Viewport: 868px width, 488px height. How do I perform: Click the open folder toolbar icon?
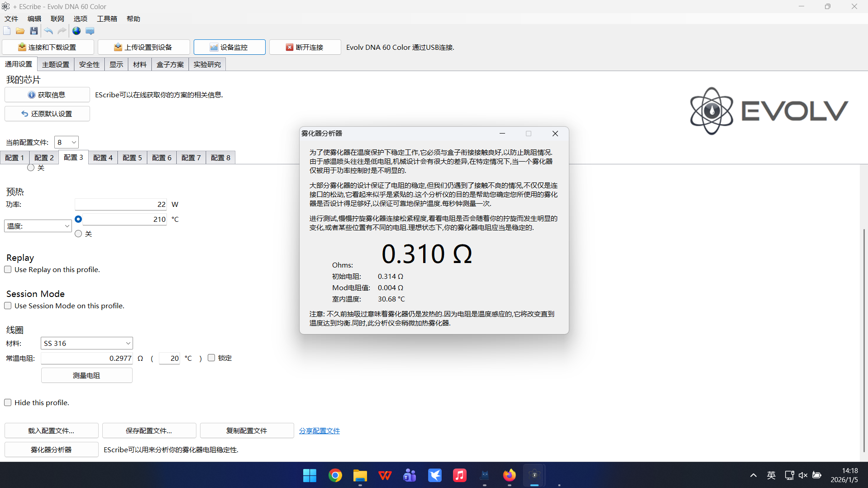20,31
